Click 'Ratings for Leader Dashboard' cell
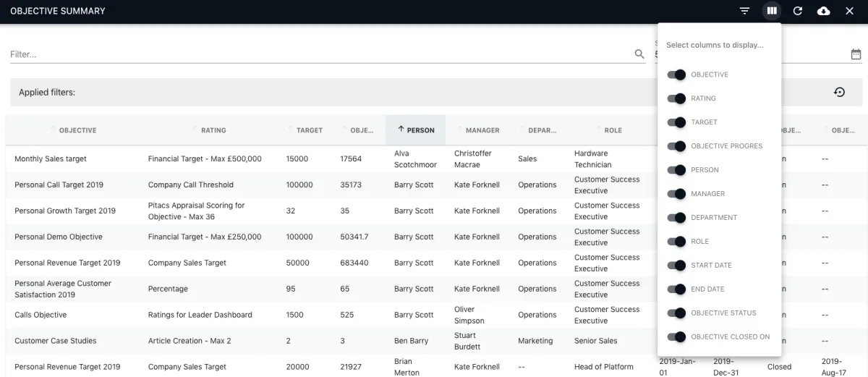The image size is (868, 377). click(x=200, y=315)
